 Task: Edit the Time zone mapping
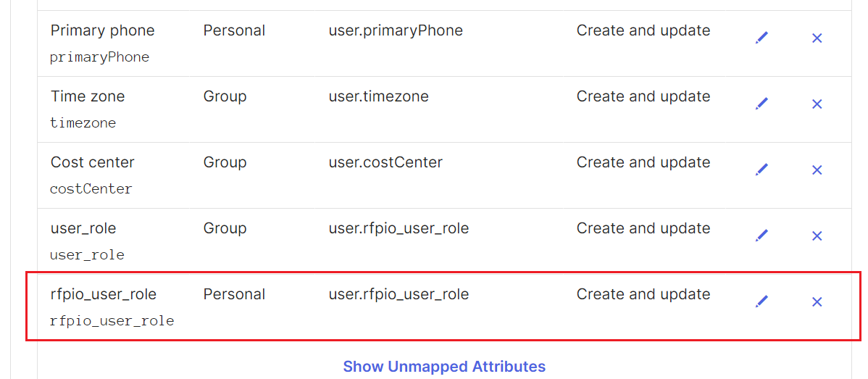761,104
